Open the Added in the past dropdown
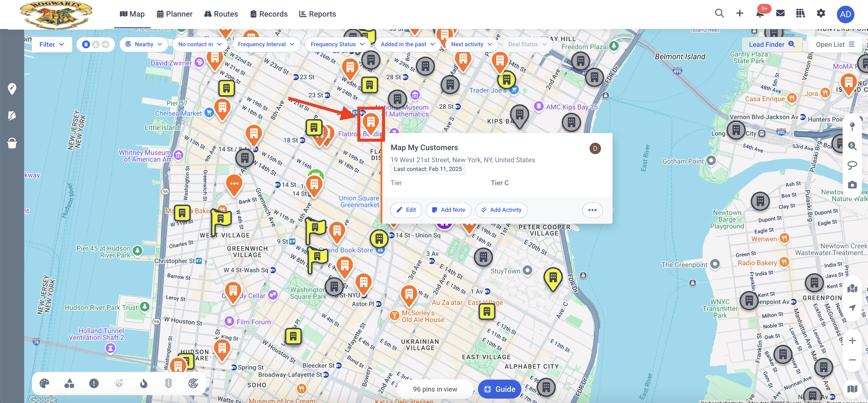Image resolution: width=868 pixels, height=403 pixels. coord(407,44)
